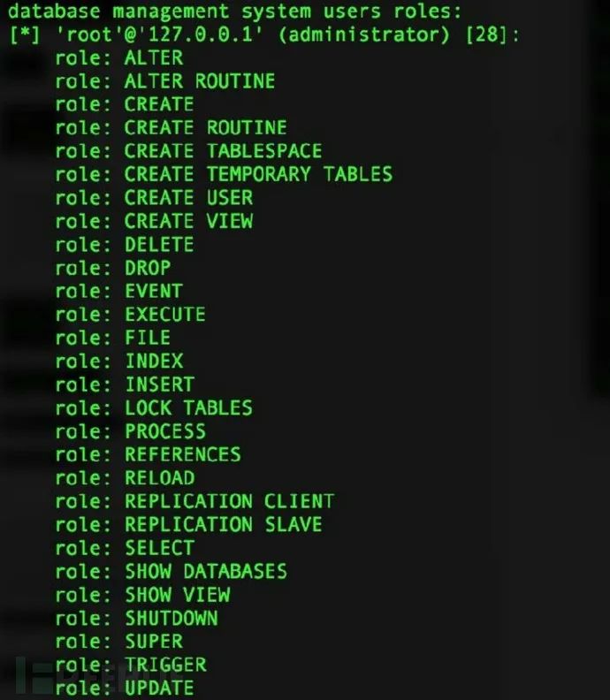Select the REPLICATION SLAVE role text
The height and width of the screenshot is (700, 610).
188,524
